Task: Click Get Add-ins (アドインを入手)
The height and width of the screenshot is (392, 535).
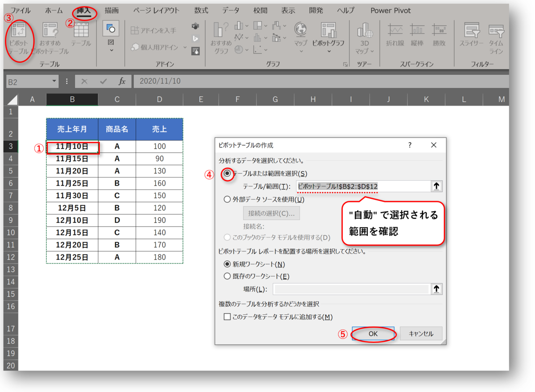Action: [x=154, y=31]
